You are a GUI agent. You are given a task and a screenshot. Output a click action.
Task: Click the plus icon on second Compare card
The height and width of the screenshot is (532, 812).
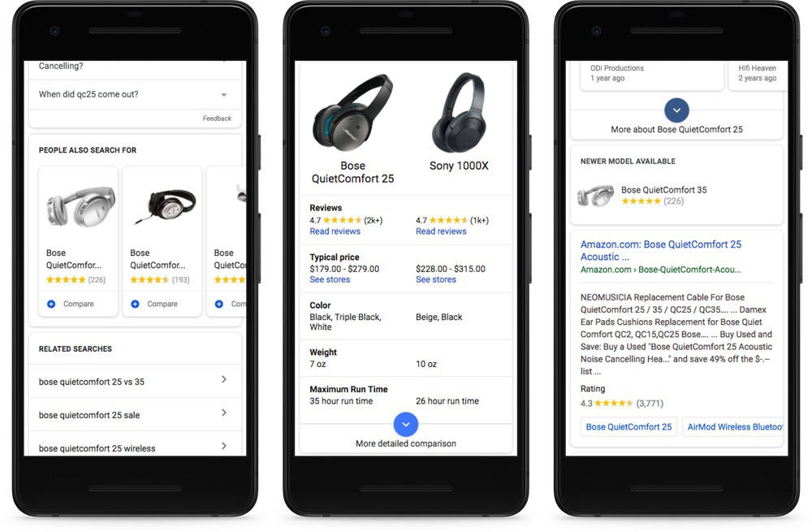pos(135,304)
